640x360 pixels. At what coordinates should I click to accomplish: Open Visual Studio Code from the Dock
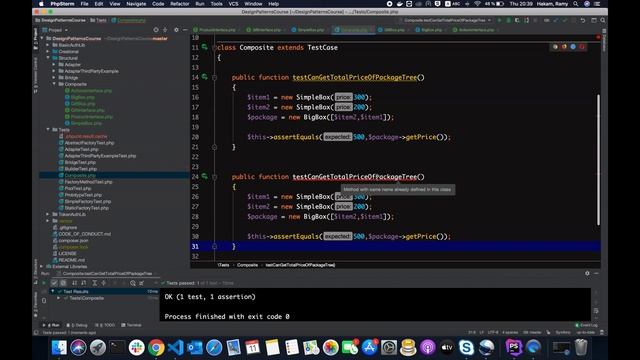point(176,348)
